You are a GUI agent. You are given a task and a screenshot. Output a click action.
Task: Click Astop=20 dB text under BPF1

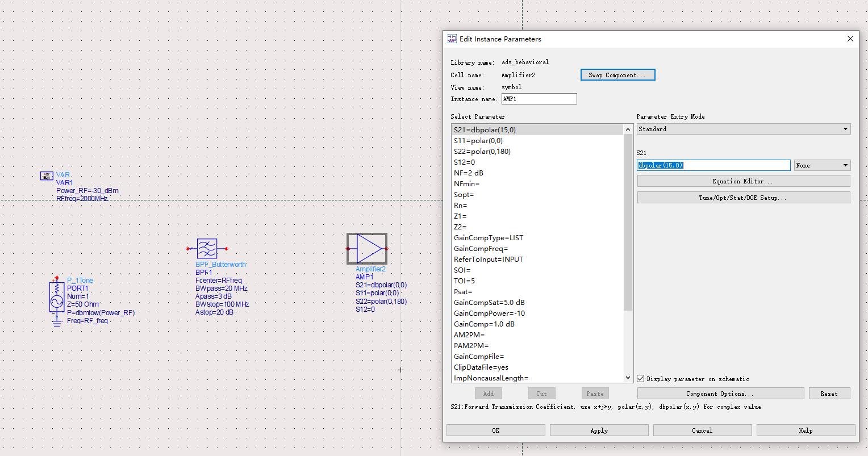pyautogui.click(x=214, y=312)
